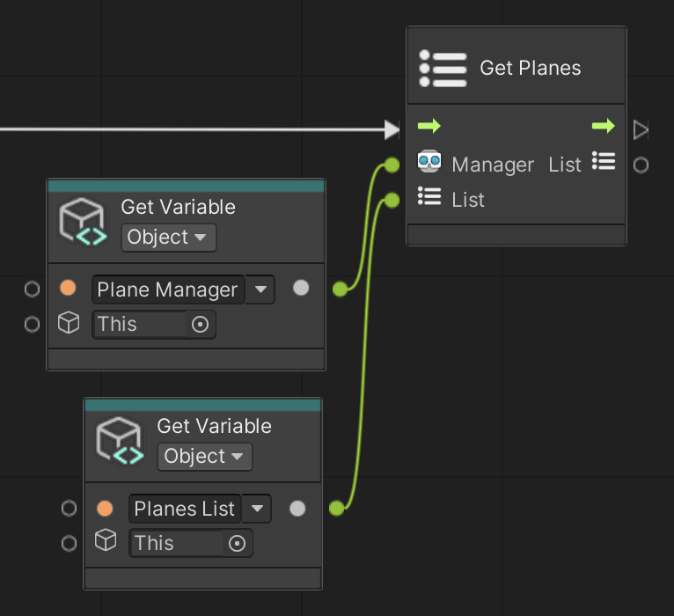Click the Manager robot face icon

click(429, 163)
